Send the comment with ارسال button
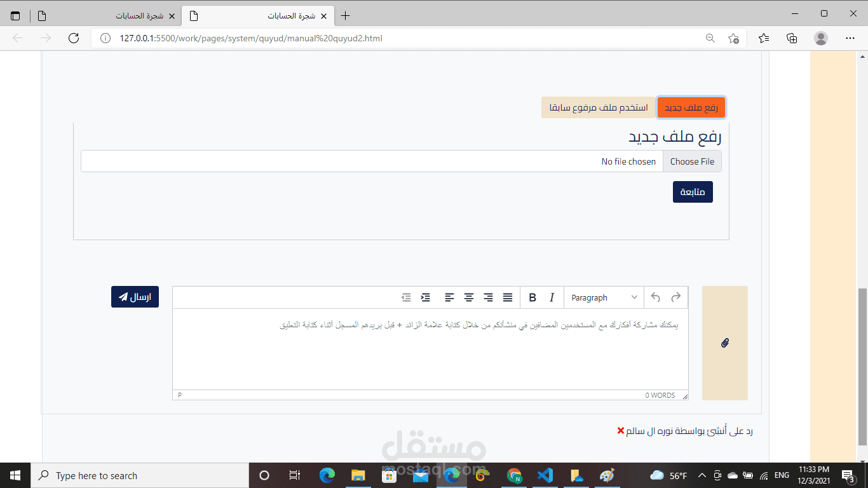This screenshot has height=488, width=868. pyautogui.click(x=135, y=297)
